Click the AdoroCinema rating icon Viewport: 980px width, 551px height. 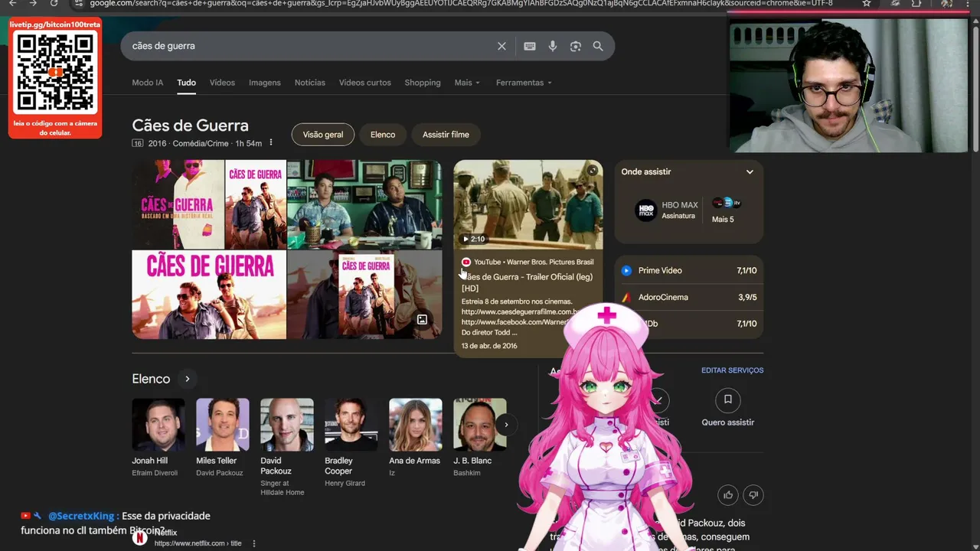pyautogui.click(x=626, y=297)
